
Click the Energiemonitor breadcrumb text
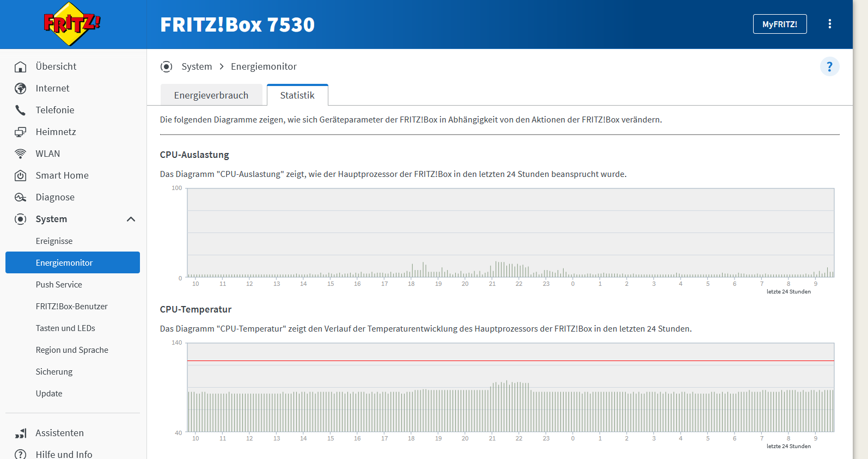[x=264, y=66]
